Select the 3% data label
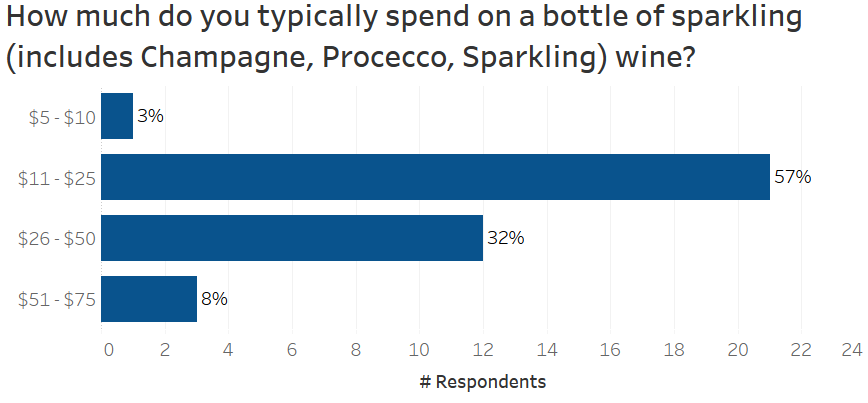 (x=150, y=116)
